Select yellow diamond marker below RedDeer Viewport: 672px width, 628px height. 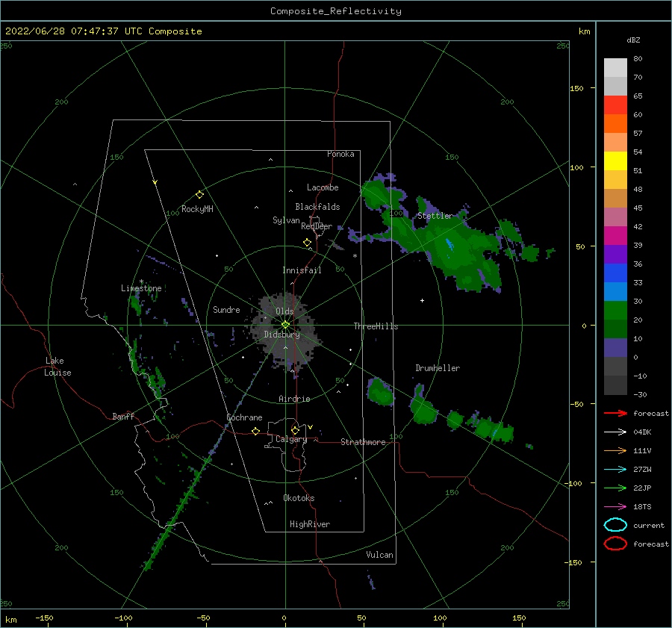[x=308, y=243]
